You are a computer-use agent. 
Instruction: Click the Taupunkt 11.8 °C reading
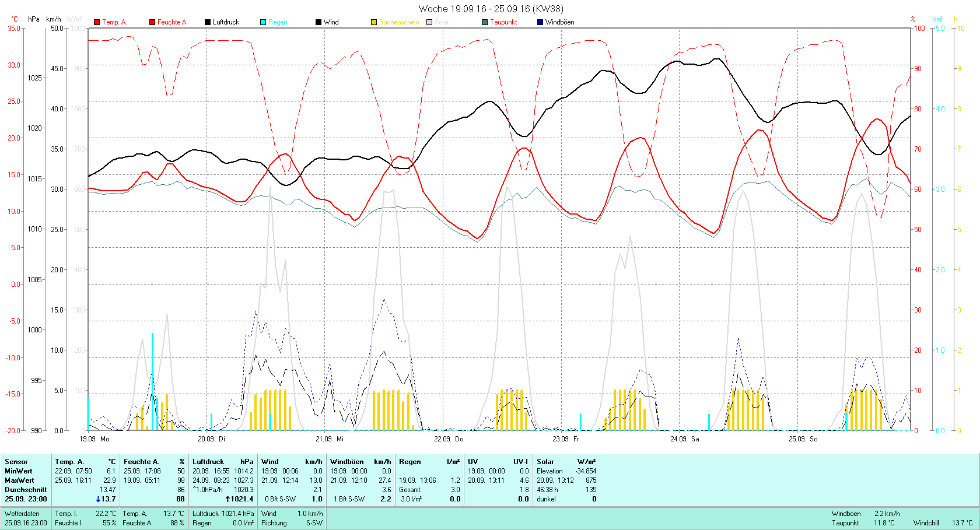pyautogui.click(x=863, y=523)
